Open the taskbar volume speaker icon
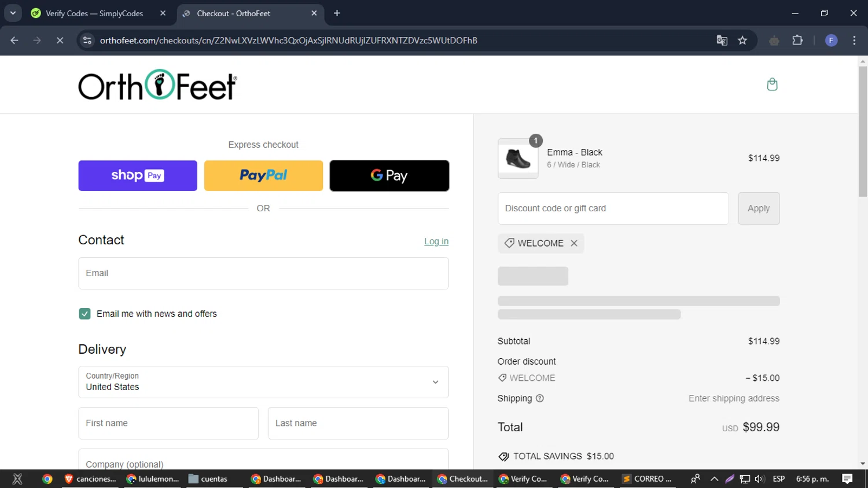 click(x=760, y=479)
